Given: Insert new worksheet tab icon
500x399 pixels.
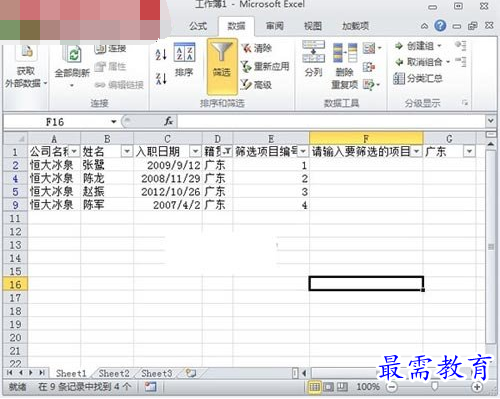Looking at the screenshot, I should click(x=191, y=373).
